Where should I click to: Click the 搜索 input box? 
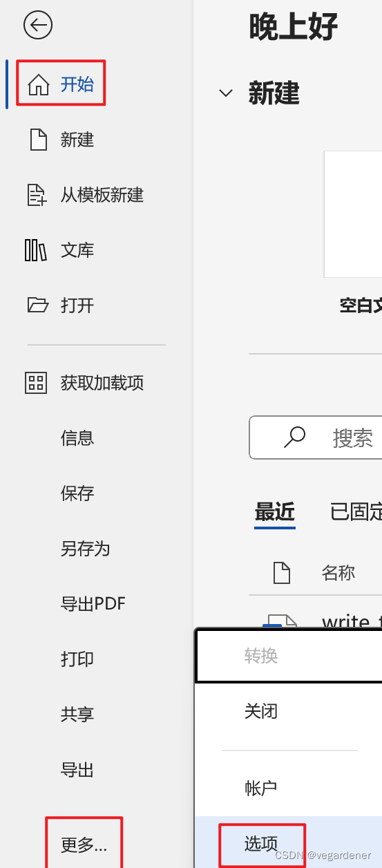316,437
